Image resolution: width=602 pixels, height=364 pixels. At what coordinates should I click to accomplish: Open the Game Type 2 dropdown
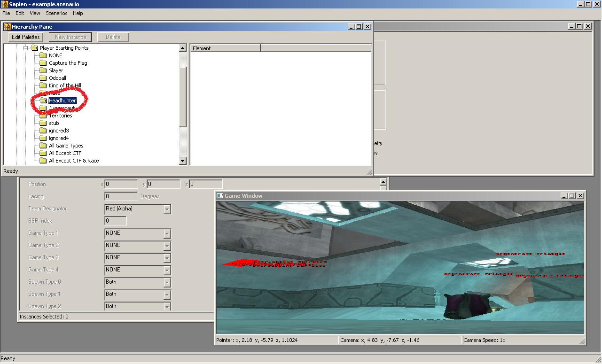click(167, 246)
